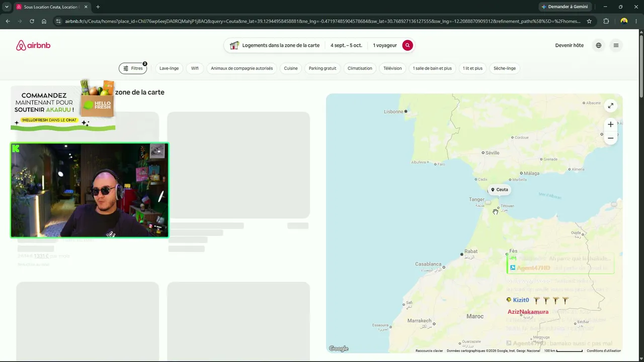Toggle the Sèche-linge filter

tap(505, 68)
